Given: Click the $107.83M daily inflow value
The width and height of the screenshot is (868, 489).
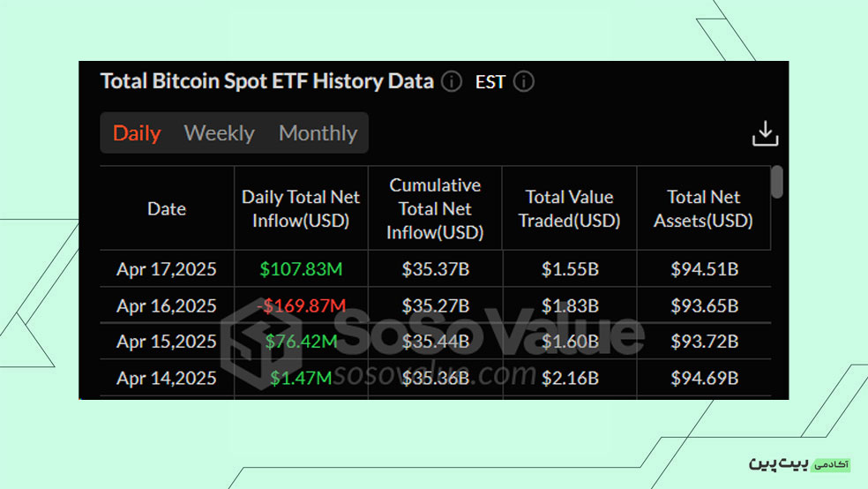Looking at the screenshot, I should click(x=301, y=269).
